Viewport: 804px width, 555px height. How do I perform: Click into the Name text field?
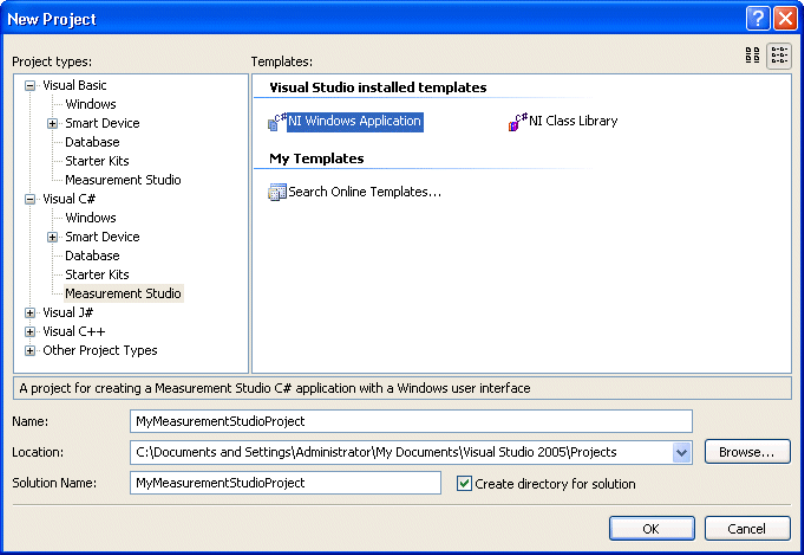point(411,421)
